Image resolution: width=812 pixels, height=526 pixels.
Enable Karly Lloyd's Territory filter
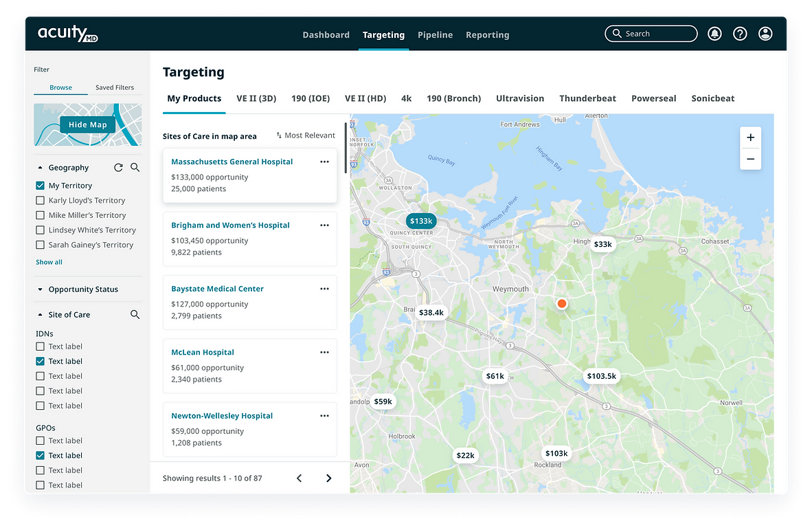pos(41,200)
